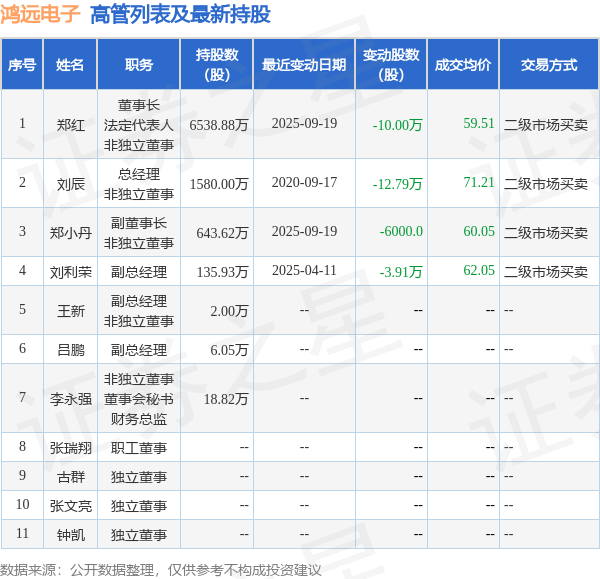Click 钟凯's position 独立董事
600x579 pixels.
pos(139,535)
